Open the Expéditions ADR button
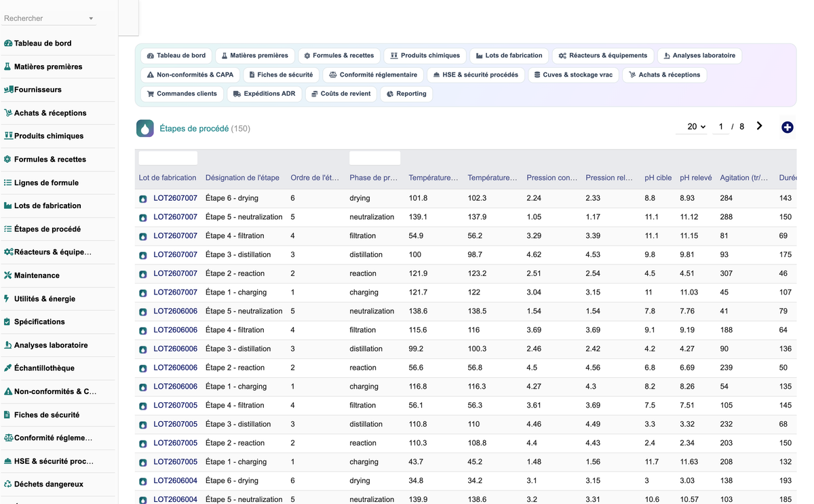This screenshot has width=814, height=504. pyautogui.click(x=264, y=94)
